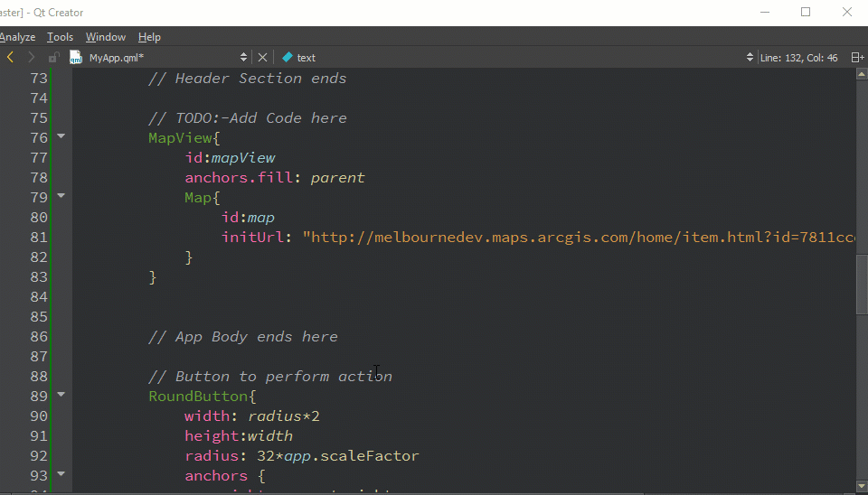Collapse the MapView block at line 76
This screenshot has width=868, height=495.
pyautogui.click(x=61, y=135)
